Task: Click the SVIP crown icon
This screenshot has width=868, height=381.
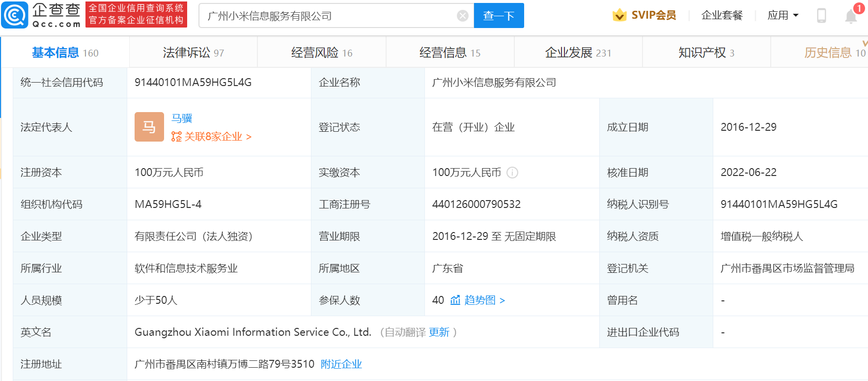Action: (619, 15)
